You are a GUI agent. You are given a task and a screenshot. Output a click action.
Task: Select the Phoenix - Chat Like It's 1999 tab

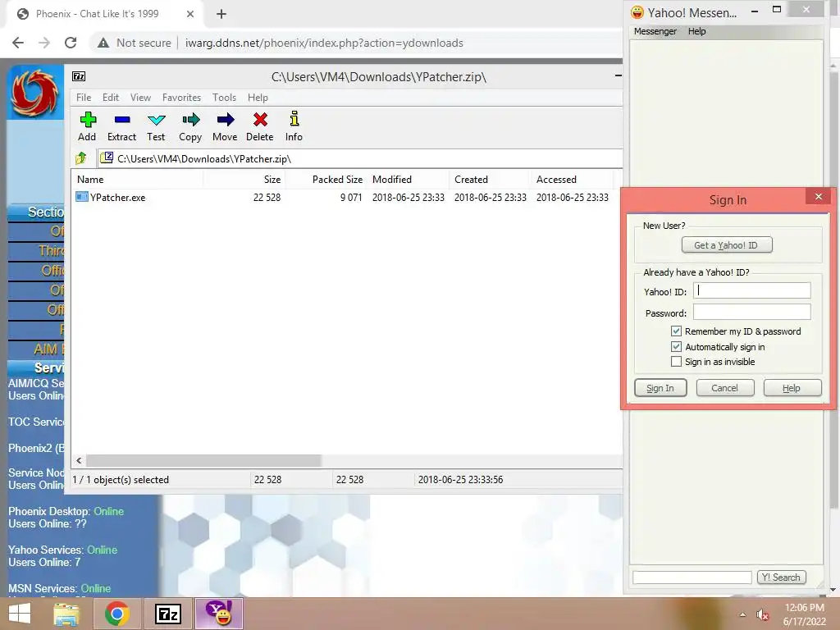coord(97,14)
